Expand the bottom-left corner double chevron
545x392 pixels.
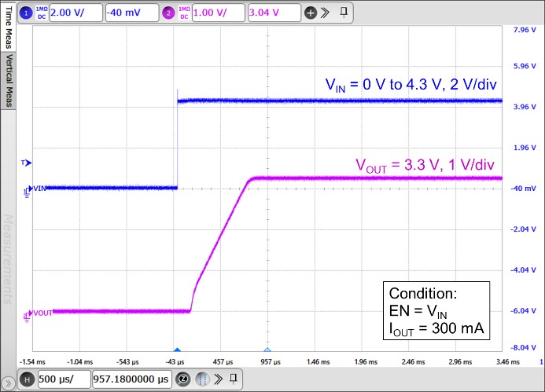(8, 381)
